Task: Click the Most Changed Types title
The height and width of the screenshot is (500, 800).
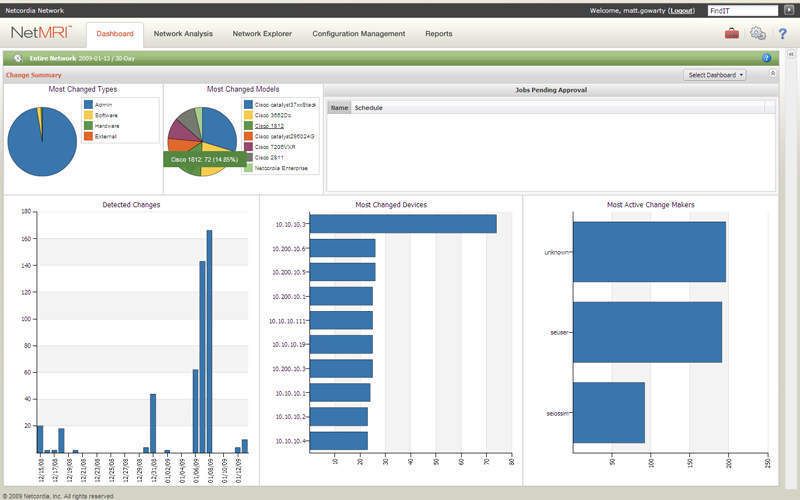Action: tap(83, 89)
